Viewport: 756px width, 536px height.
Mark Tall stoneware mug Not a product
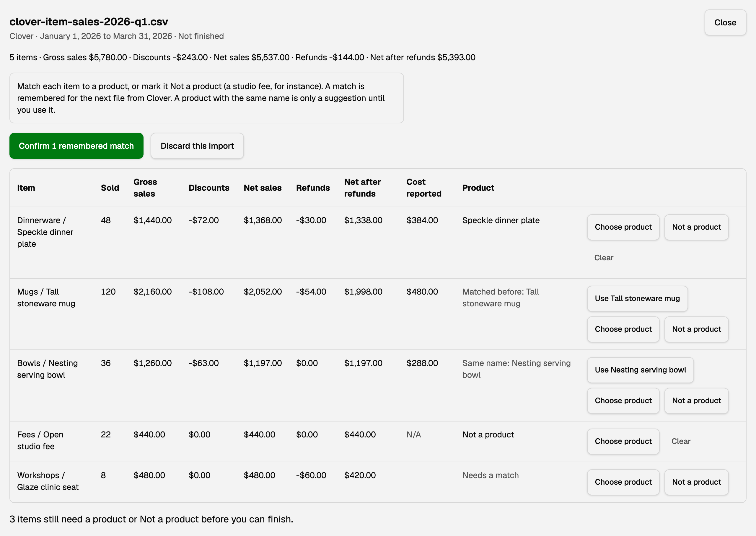[x=696, y=329]
